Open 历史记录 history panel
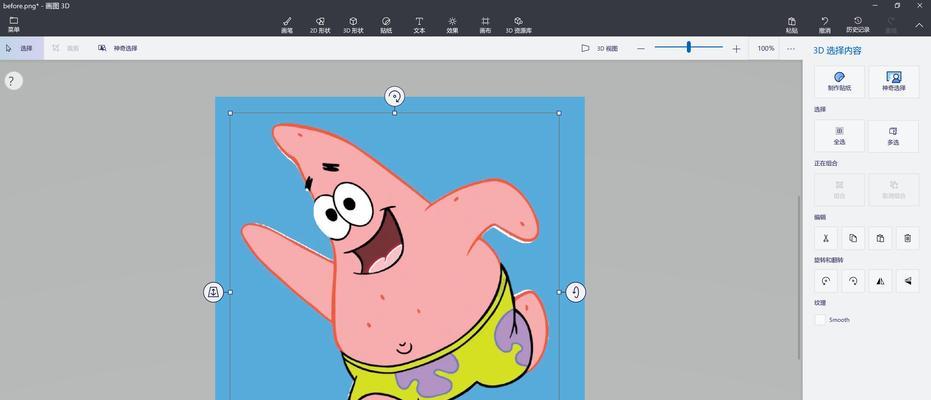This screenshot has width=931, height=400. (858, 24)
